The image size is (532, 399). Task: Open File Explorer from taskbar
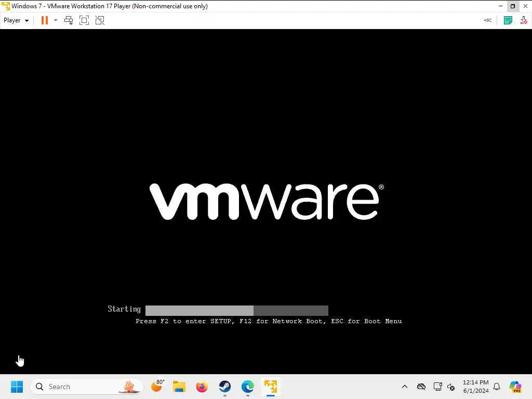(179, 387)
